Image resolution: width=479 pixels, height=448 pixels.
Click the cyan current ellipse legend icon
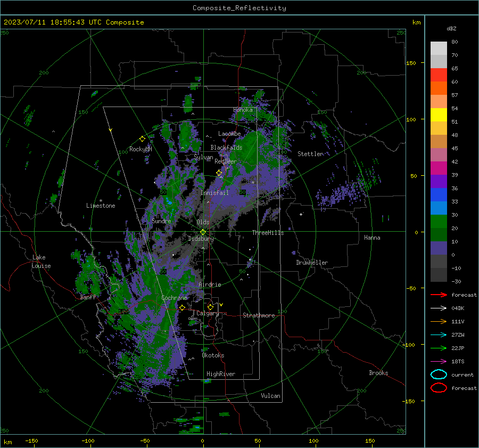439,374
